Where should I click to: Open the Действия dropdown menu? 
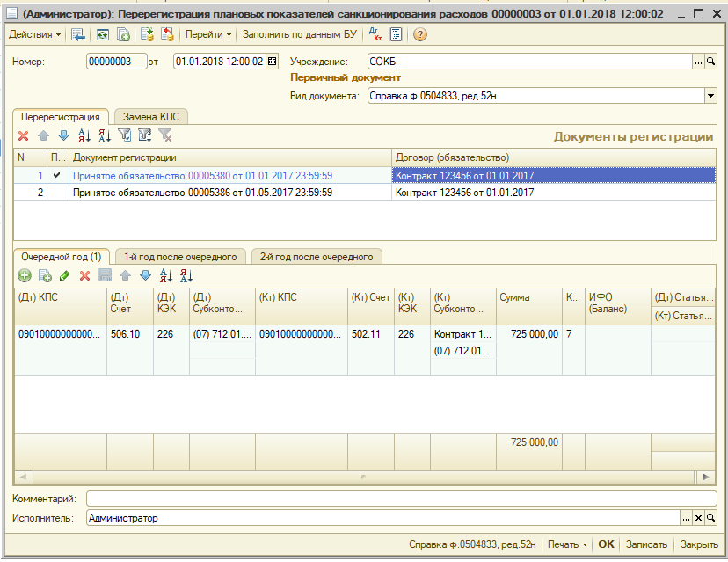tap(34, 34)
